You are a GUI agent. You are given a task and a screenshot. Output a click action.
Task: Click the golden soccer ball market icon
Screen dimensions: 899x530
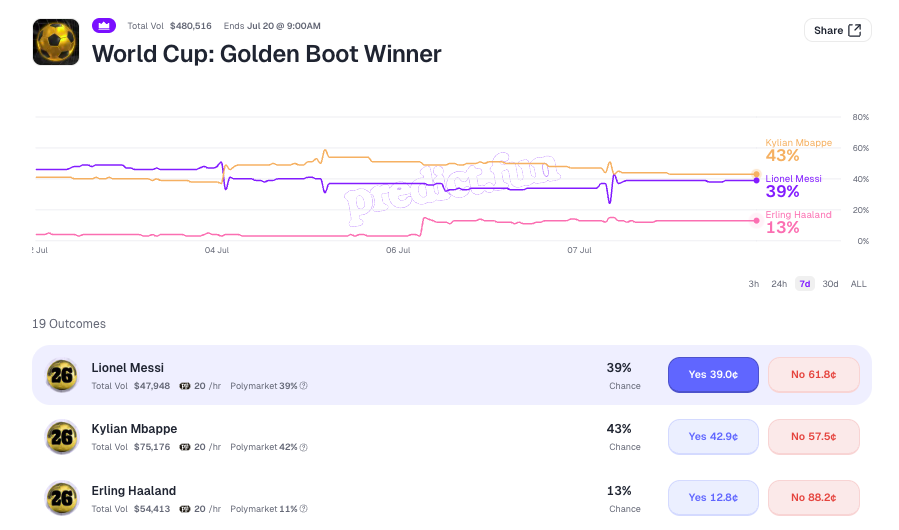click(56, 42)
